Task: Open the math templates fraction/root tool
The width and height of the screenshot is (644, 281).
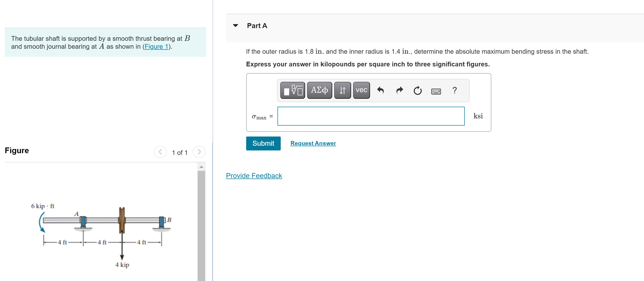Action: 292,90
